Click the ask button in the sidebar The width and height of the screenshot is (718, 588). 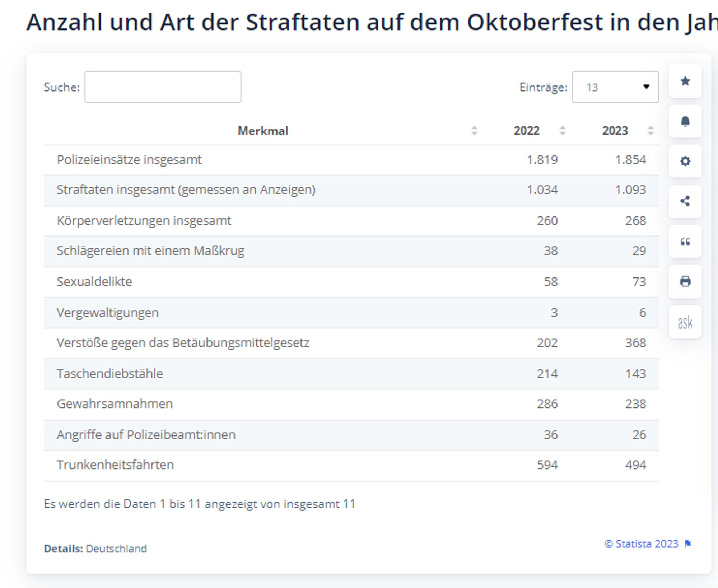click(685, 322)
